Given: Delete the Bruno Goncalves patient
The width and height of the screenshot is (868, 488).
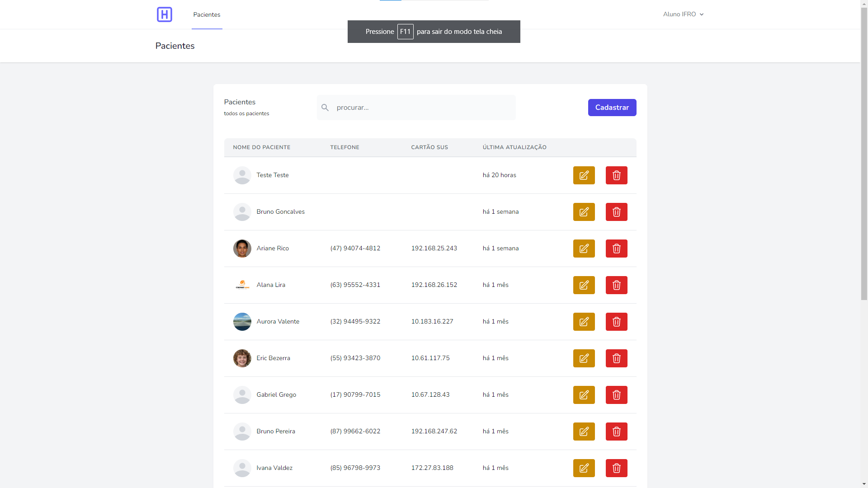Looking at the screenshot, I should (616, 212).
